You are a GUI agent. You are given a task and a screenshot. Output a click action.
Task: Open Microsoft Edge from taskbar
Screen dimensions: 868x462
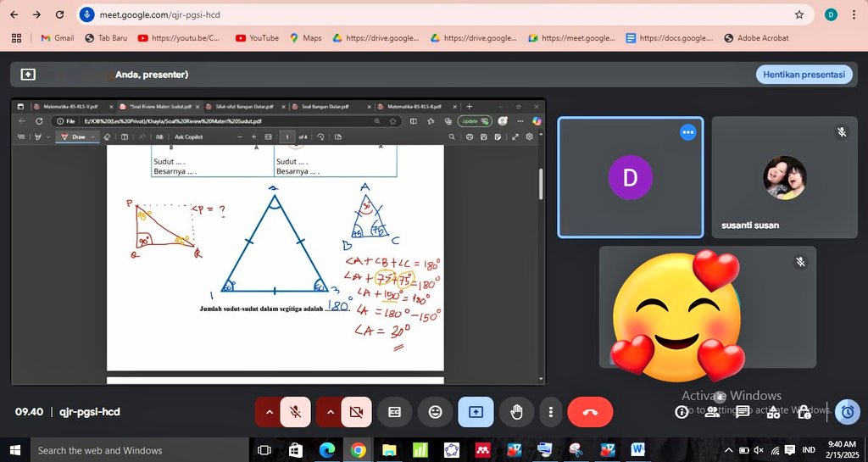pos(326,450)
